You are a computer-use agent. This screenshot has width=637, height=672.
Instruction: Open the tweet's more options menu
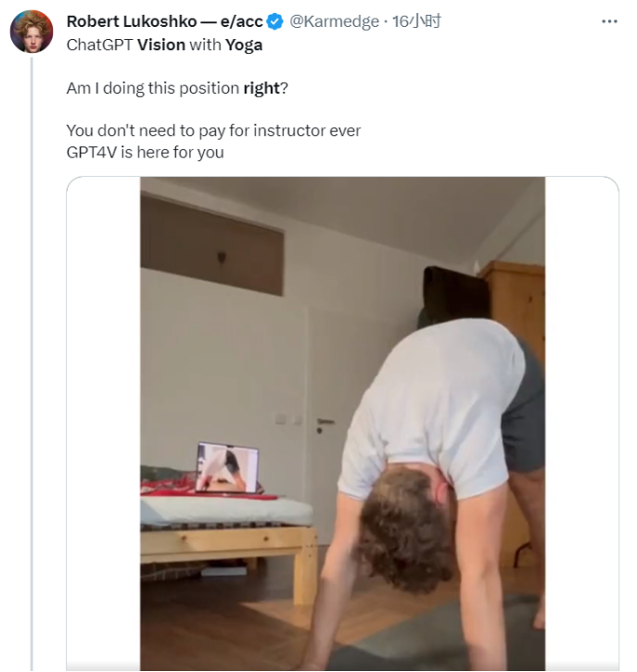(609, 21)
